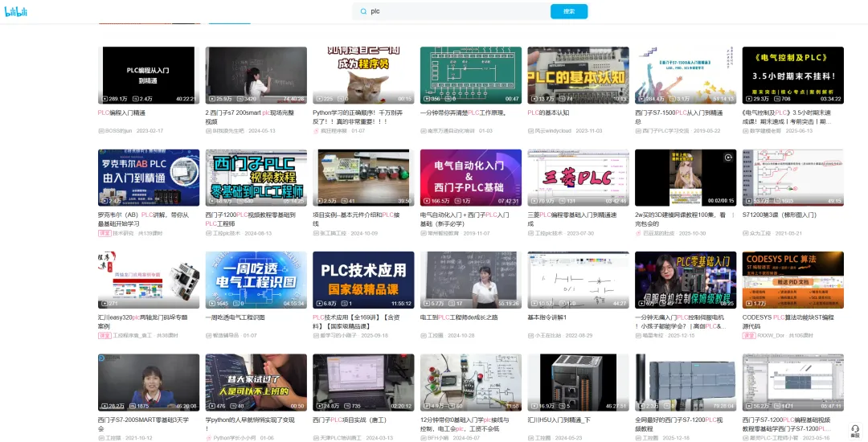The image size is (868, 442).
Task: Open title 项目实例–基本元件介绍和PLC接线
Action: coord(357,219)
